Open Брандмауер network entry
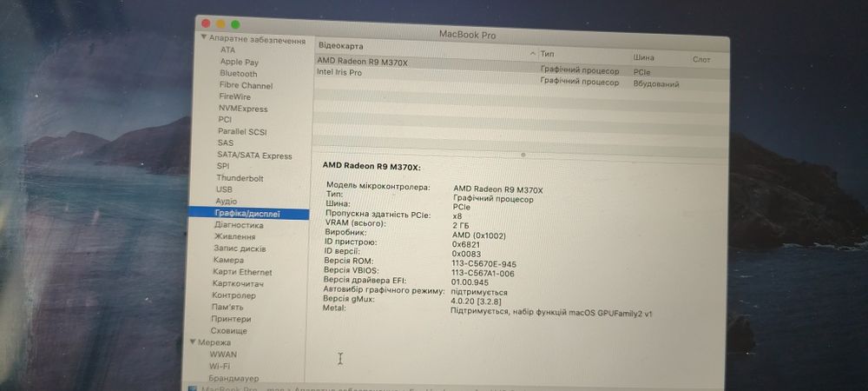 [x=233, y=378]
